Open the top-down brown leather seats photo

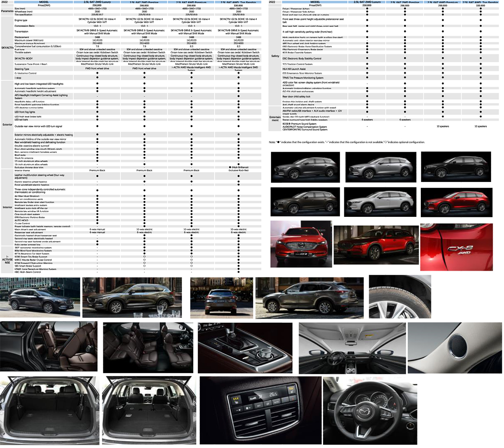pos(148,348)
